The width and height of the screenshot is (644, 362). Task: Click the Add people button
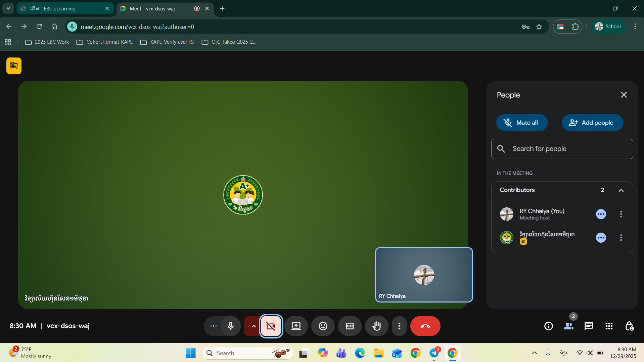pos(592,123)
